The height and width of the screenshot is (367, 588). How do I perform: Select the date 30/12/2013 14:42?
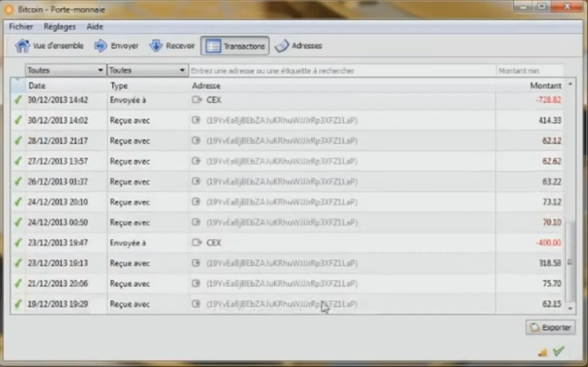(x=58, y=100)
